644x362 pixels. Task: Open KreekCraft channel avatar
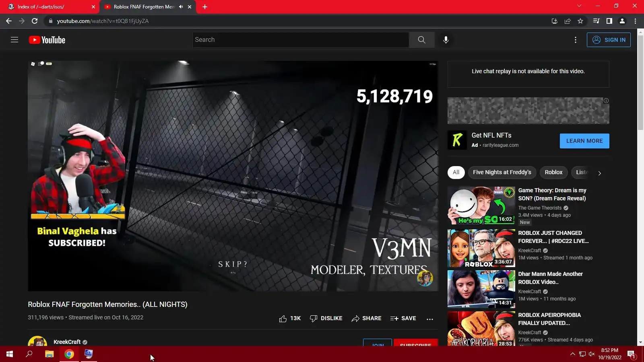pyautogui.click(x=37, y=341)
